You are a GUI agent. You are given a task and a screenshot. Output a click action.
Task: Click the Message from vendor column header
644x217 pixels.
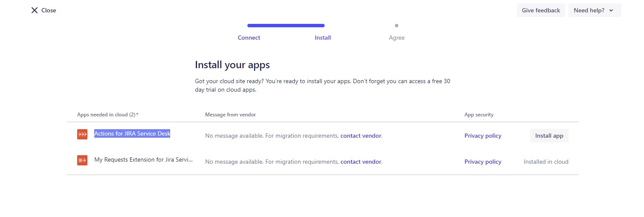point(230,115)
